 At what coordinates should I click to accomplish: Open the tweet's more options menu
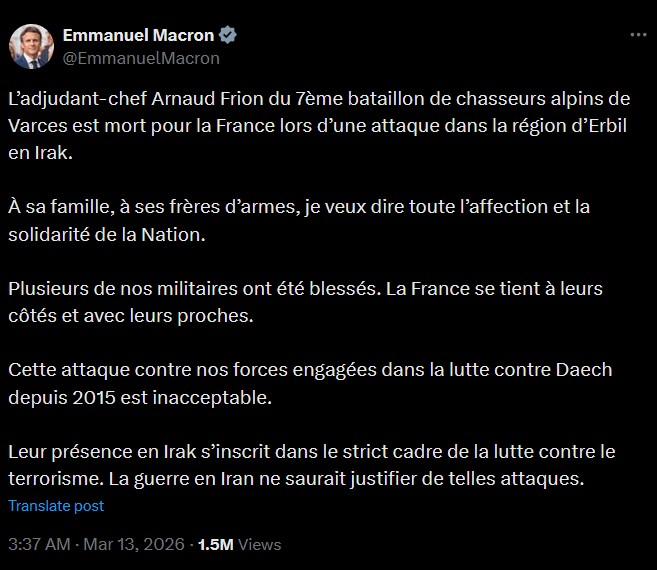[638, 35]
